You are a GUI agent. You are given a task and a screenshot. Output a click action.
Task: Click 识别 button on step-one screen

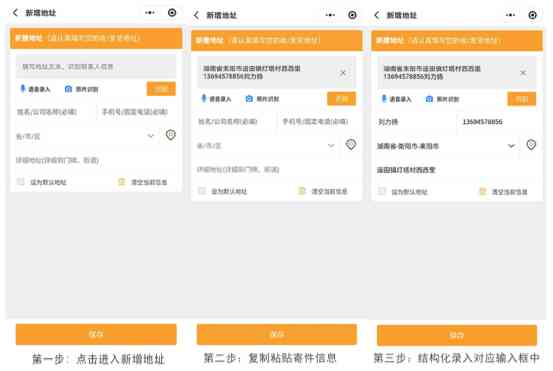tap(161, 89)
